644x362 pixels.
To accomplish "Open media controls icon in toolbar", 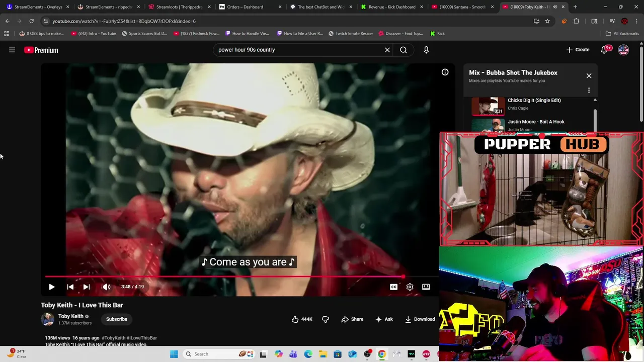I will click(612, 21).
